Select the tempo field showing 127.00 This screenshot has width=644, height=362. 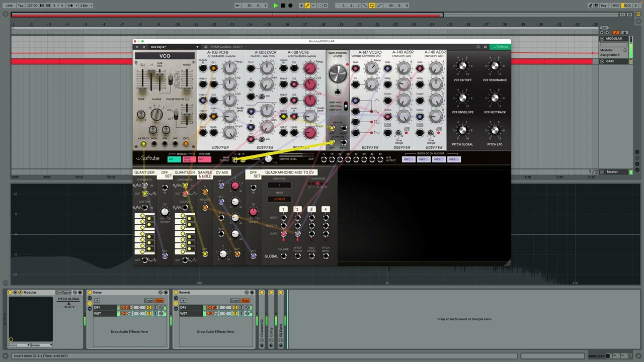point(32,6)
